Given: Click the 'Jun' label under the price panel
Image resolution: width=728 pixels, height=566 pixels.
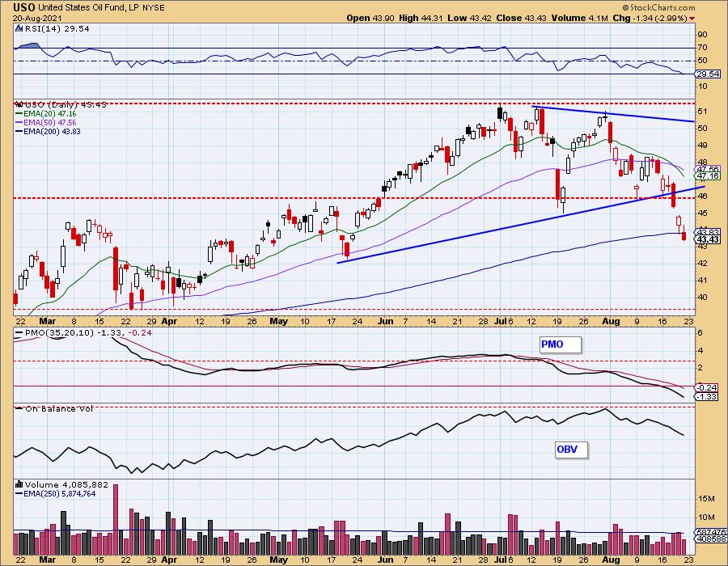Looking at the screenshot, I should tap(385, 321).
